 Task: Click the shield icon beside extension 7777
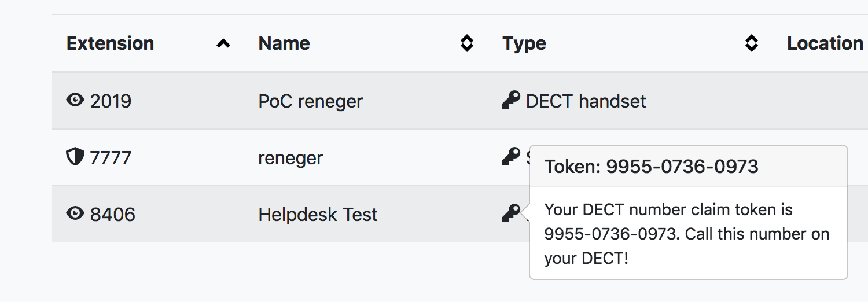pos(75,156)
